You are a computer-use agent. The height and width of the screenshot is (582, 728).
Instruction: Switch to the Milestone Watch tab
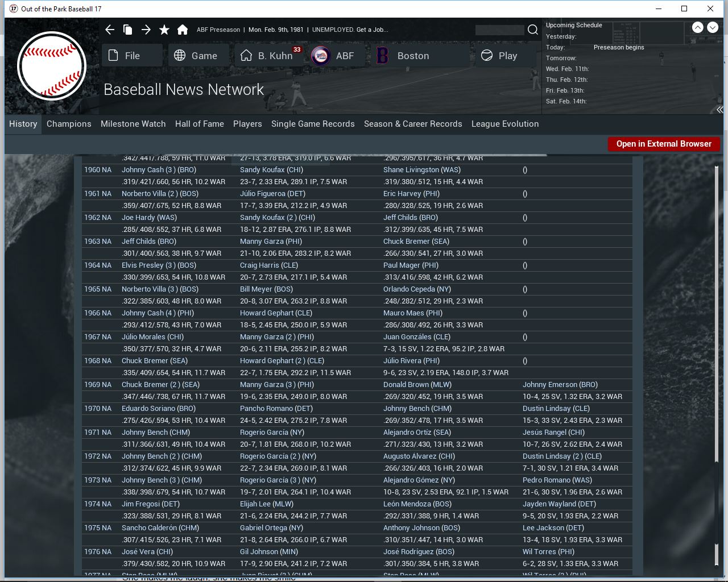point(133,124)
